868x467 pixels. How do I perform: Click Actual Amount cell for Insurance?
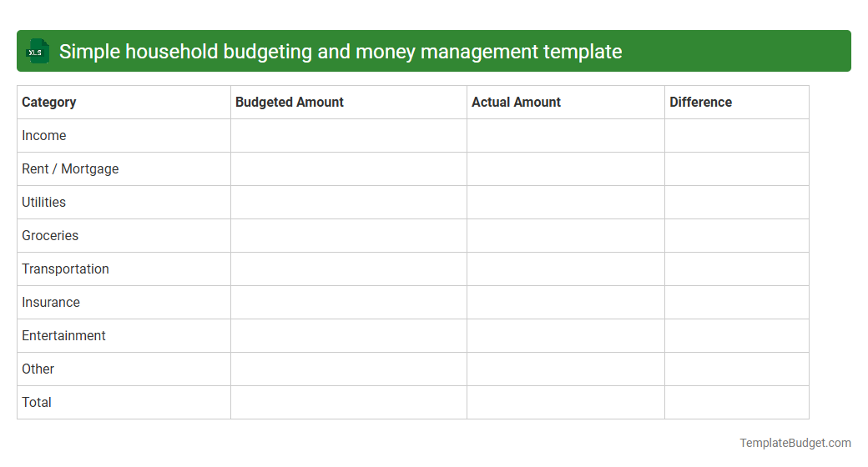(x=566, y=302)
